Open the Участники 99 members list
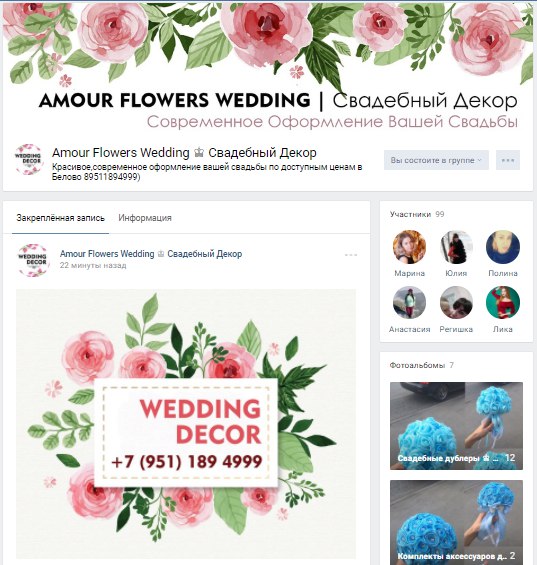 pyautogui.click(x=417, y=214)
